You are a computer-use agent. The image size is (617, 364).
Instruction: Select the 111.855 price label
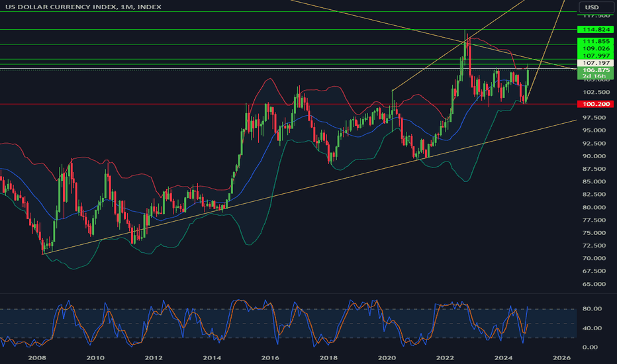tap(595, 41)
